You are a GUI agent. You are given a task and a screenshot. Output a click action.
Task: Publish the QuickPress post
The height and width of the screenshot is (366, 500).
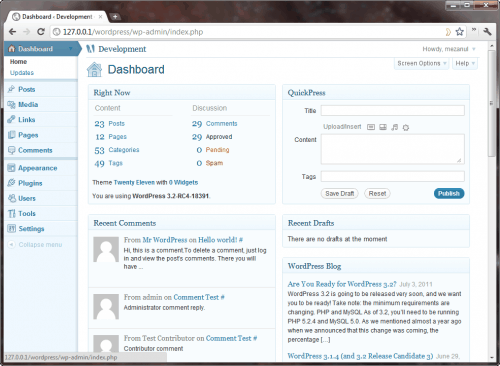pyautogui.click(x=449, y=193)
